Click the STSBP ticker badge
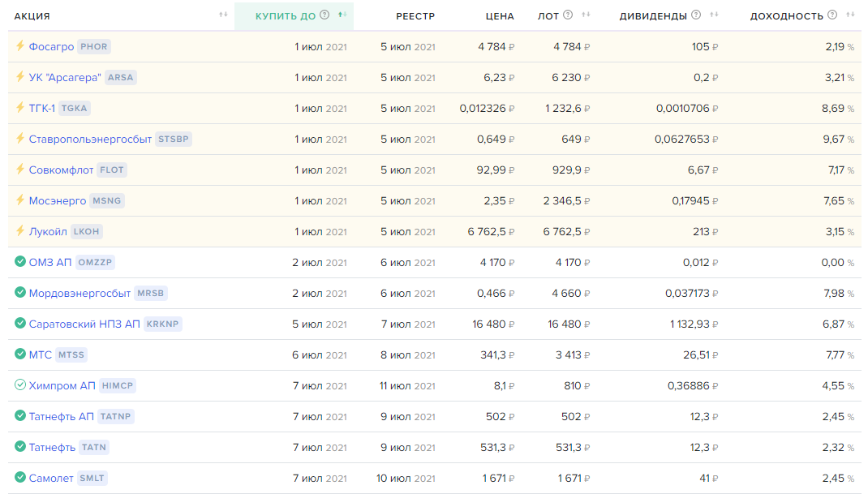The width and height of the screenshot is (868, 494). tap(174, 139)
